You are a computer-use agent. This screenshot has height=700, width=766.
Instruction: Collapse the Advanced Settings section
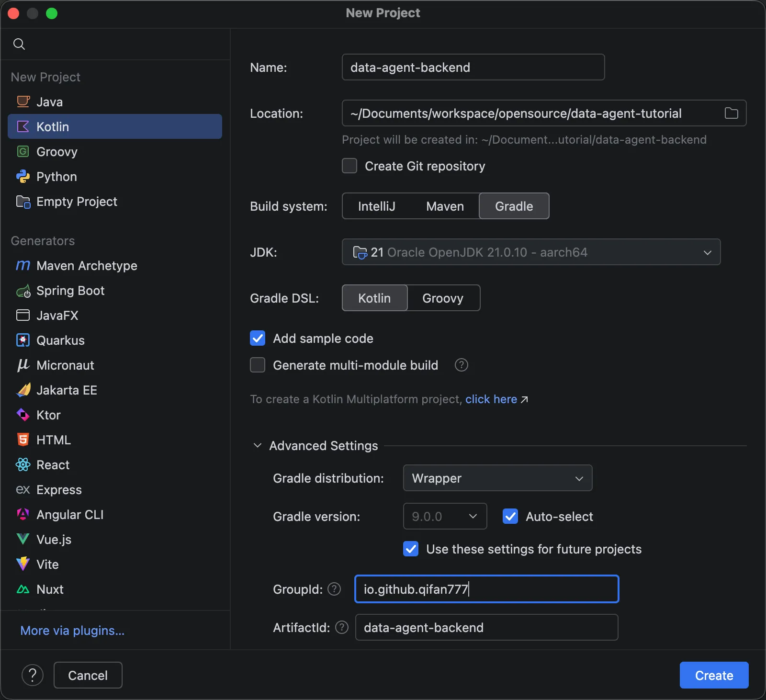(257, 445)
